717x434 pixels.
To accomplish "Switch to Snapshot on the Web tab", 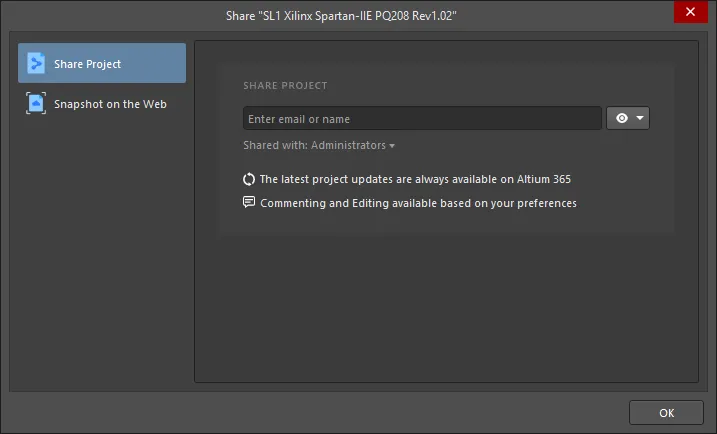I will click(102, 103).
